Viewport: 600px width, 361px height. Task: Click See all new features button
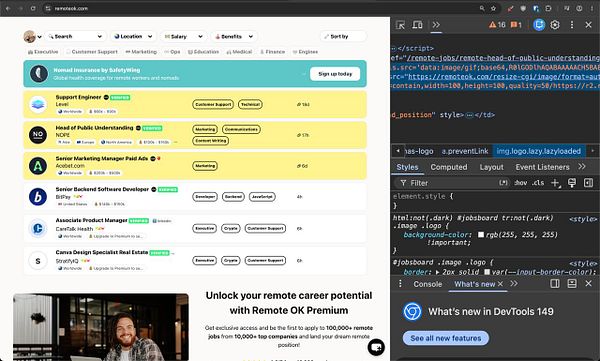(x=446, y=338)
